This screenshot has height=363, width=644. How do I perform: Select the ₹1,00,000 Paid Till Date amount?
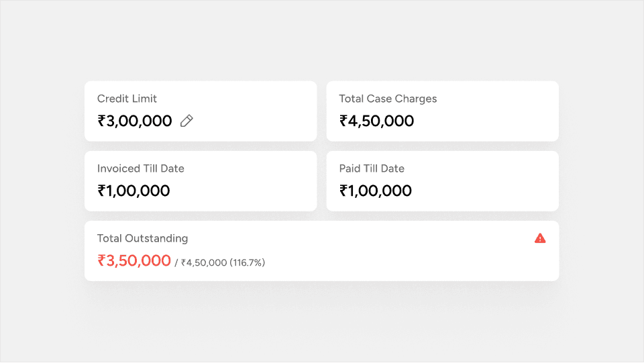[376, 191]
